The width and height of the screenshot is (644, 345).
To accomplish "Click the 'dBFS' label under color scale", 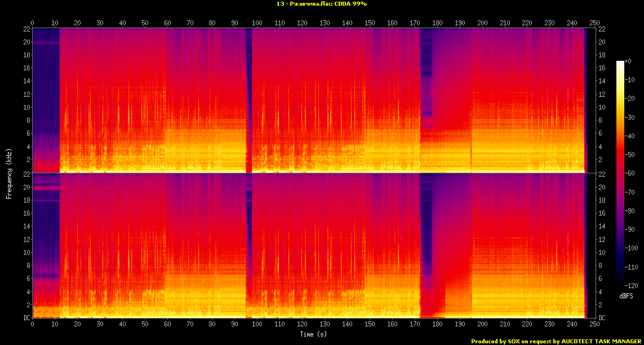I will click(625, 295).
